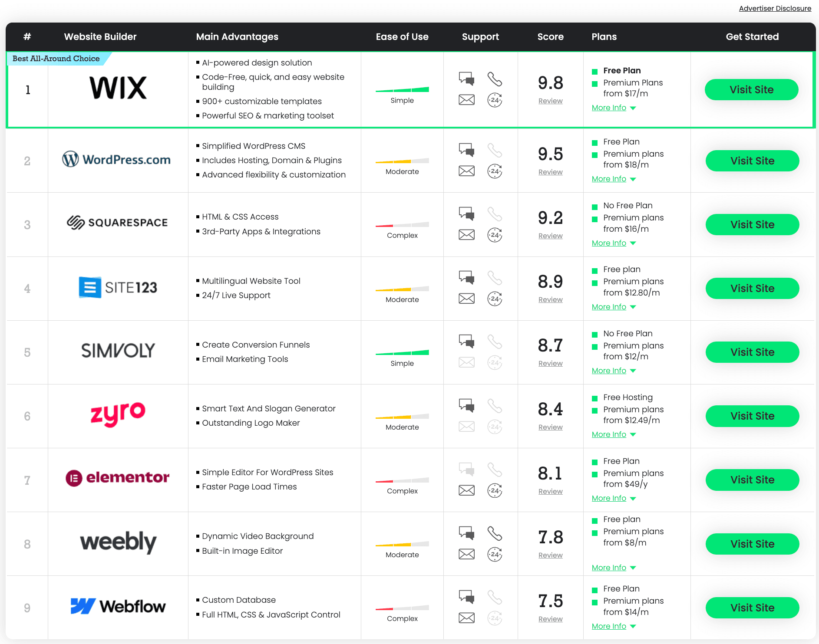The height and width of the screenshot is (644, 819).
Task: Open the WordPress.com 9.5 Review link
Action: click(550, 172)
